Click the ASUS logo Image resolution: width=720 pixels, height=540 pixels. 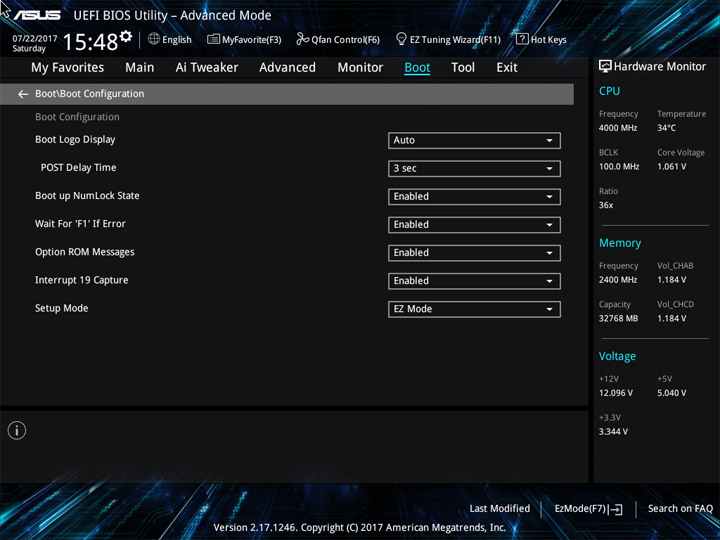coord(37,15)
